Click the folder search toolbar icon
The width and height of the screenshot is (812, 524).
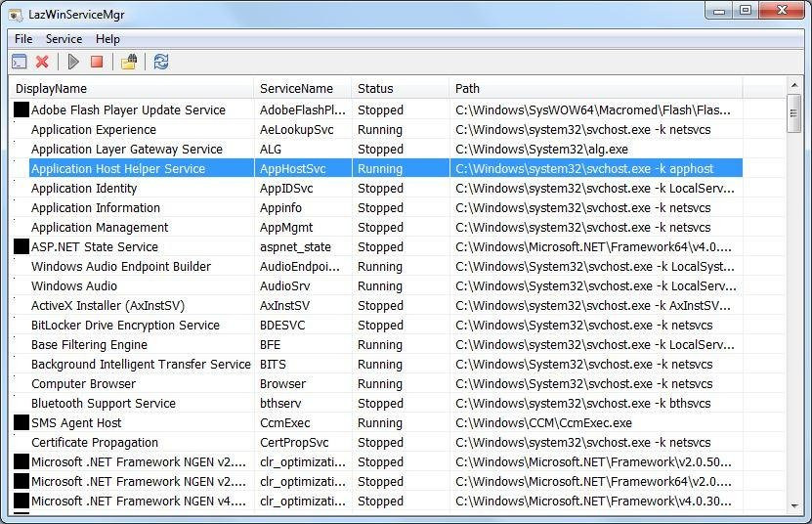(129, 62)
